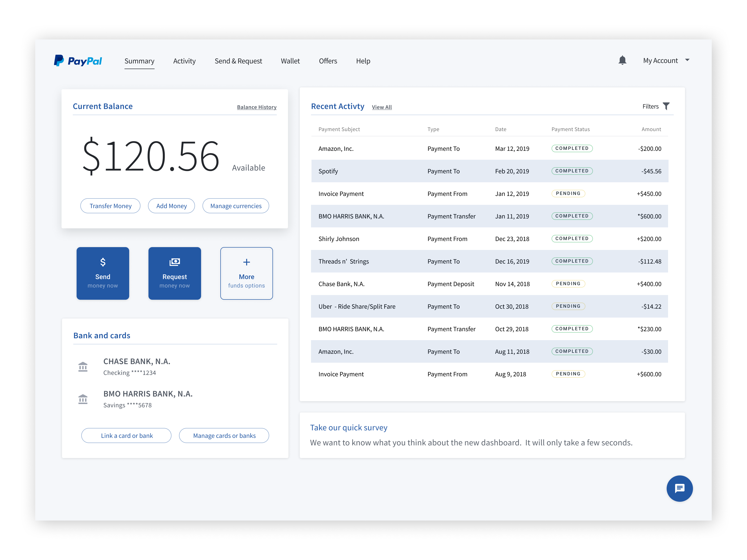
Task: Click the Transfer Money button
Action: click(109, 205)
